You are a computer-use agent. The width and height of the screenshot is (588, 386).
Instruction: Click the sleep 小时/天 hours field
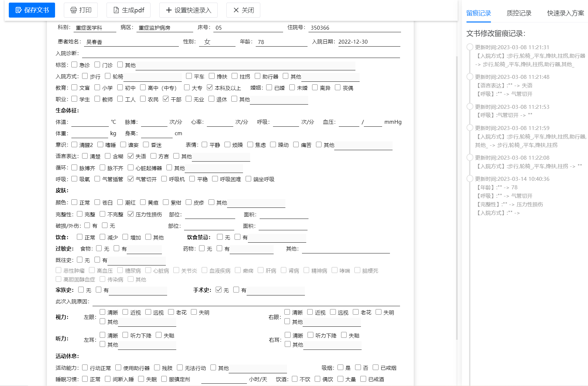click(224, 379)
